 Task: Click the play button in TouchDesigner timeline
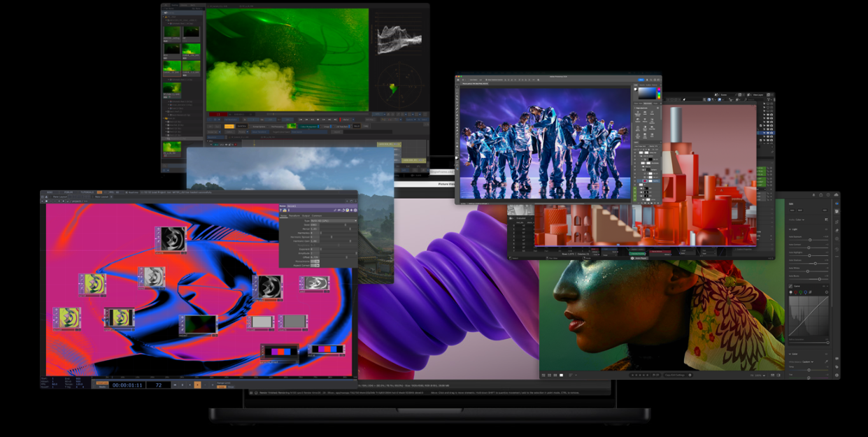197,385
